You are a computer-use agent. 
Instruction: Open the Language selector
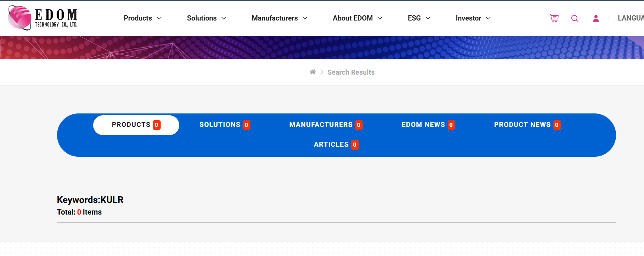click(x=630, y=18)
